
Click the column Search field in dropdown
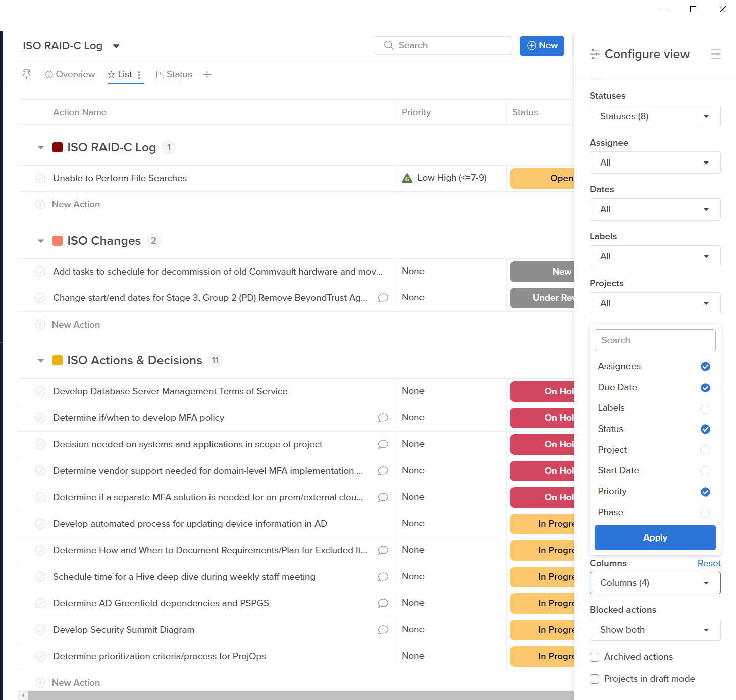pos(655,340)
